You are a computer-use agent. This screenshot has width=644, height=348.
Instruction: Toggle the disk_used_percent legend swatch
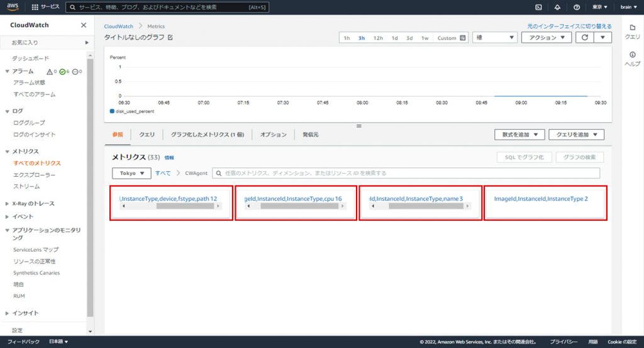click(x=112, y=111)
